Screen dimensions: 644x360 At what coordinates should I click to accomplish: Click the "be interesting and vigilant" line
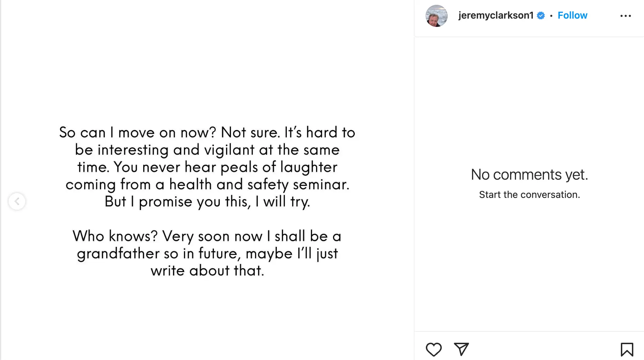[x=207, y=150]
